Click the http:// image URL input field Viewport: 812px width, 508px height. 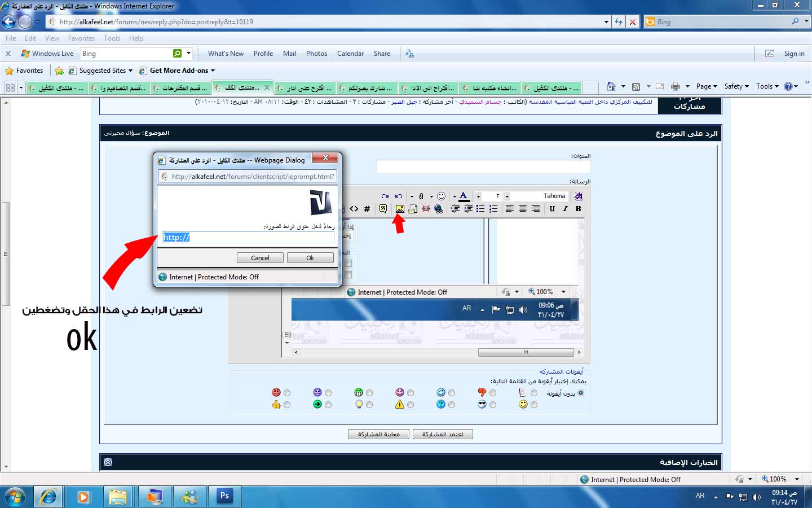pyautogui.click(x=248, y=237)
